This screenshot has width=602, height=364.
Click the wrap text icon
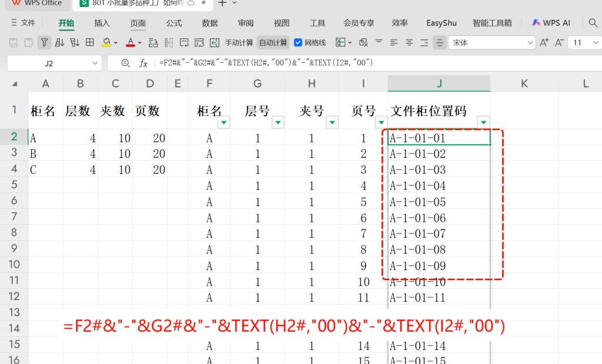coord(184,43)
